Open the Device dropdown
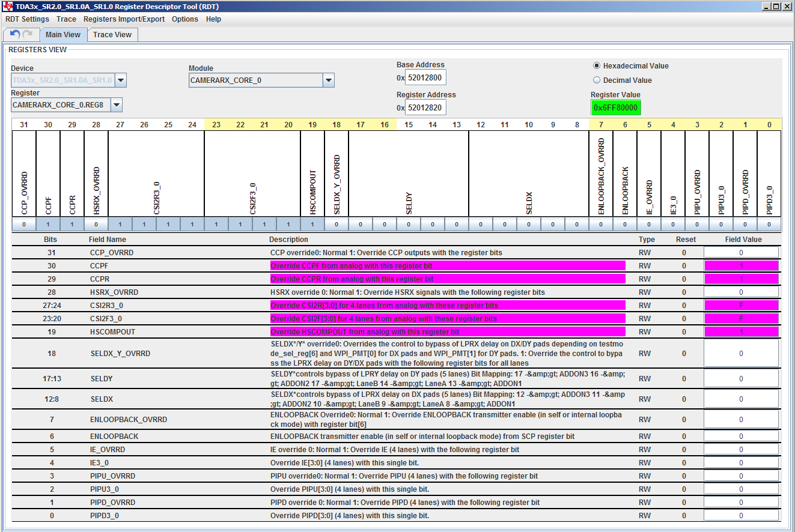The image size is (795, 532). 121,80
